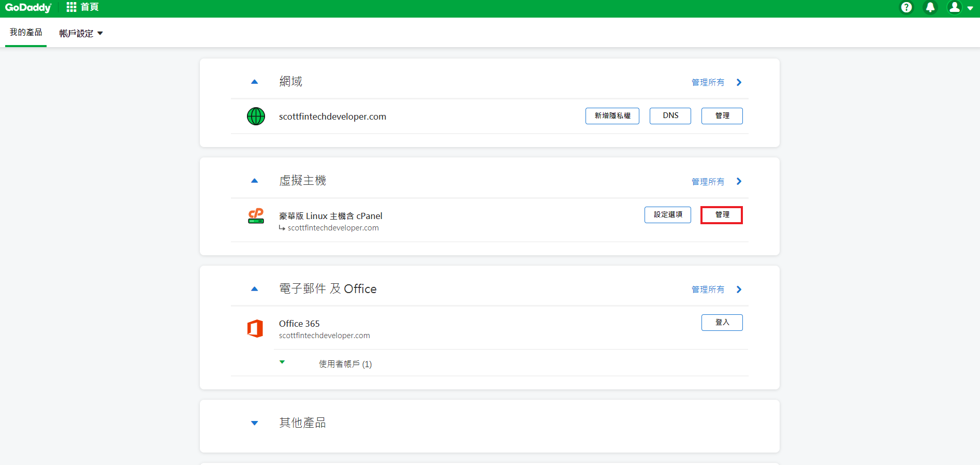980x465 pixels.
Task: Click 管理 button in the domain row
Action: (x=722, y=116)
